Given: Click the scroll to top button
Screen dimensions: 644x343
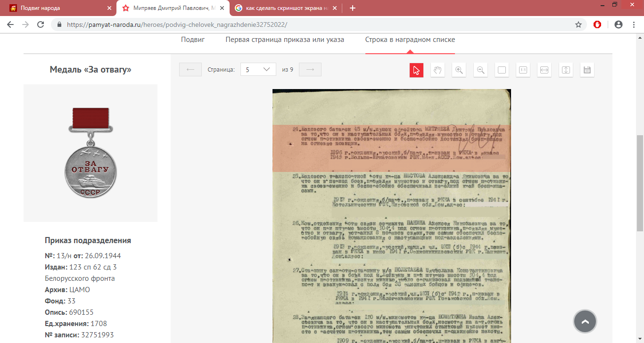Looking at the screenshot, I should pos(585,322).
